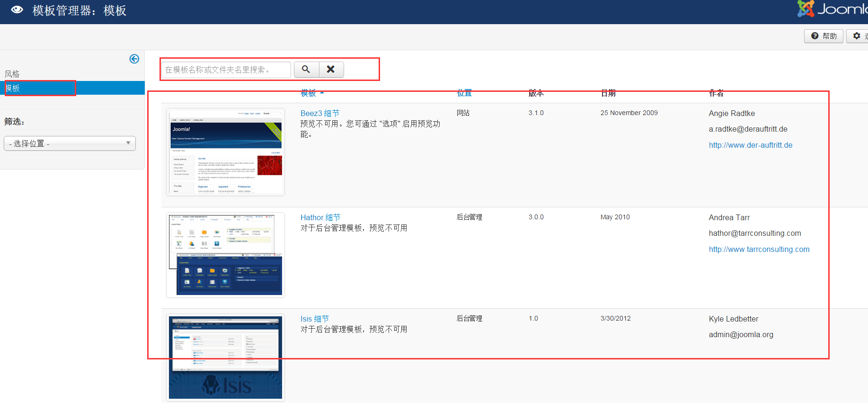Image resolution: width=868 pixels, height=403 pixels.
Task: Click date 25 November 2009
Action: (x=629, y=113)
